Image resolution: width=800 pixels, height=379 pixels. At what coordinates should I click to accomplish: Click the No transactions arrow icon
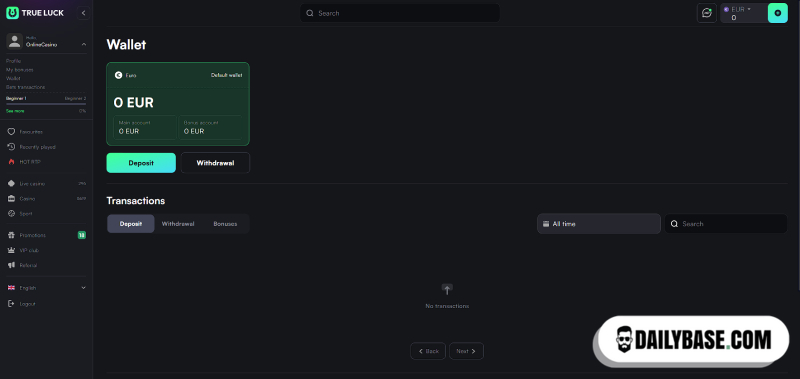coord(447,290)
